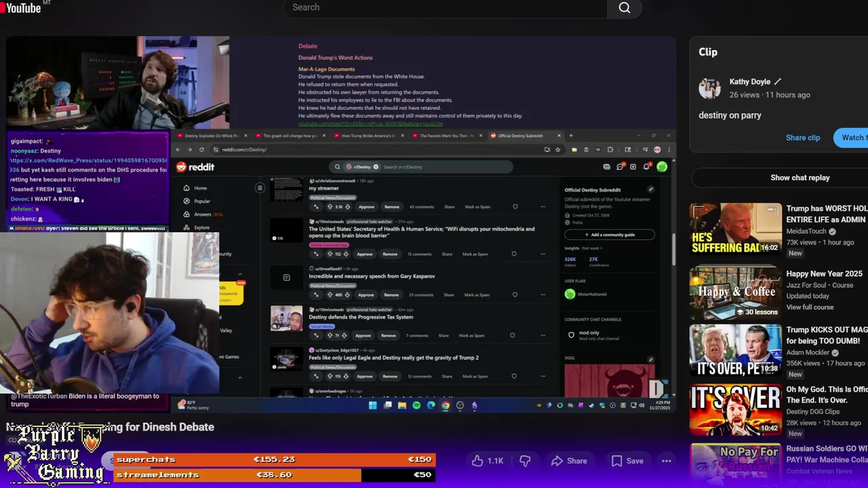The image size is (868, 488).
Task: Upvote the 'my streamer' post
Action: [x=330, y=207]
